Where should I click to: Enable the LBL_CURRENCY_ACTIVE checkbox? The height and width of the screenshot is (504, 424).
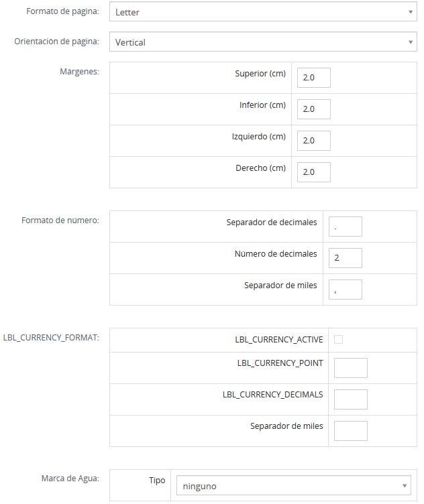(x=338, y=340)
